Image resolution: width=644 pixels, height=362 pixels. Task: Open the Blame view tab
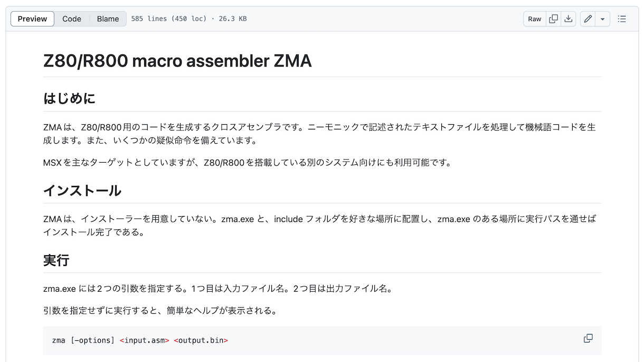(x=108, y=19)
